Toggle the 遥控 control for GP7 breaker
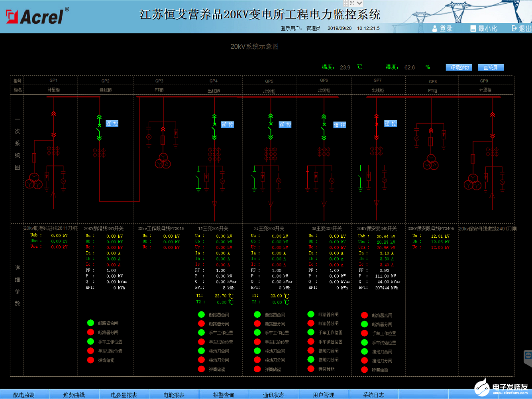The height and width of the screenshot is (399, 532). coord(391,124)
